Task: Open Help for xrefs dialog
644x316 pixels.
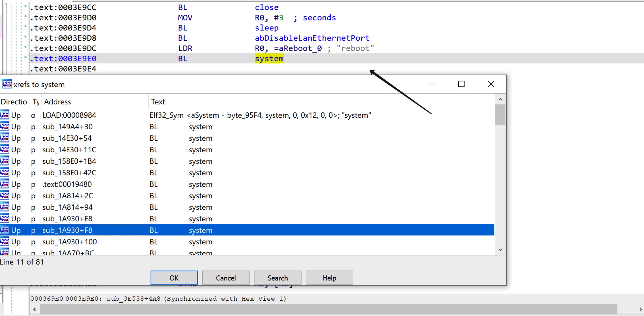Action: [x=329, y=278]
